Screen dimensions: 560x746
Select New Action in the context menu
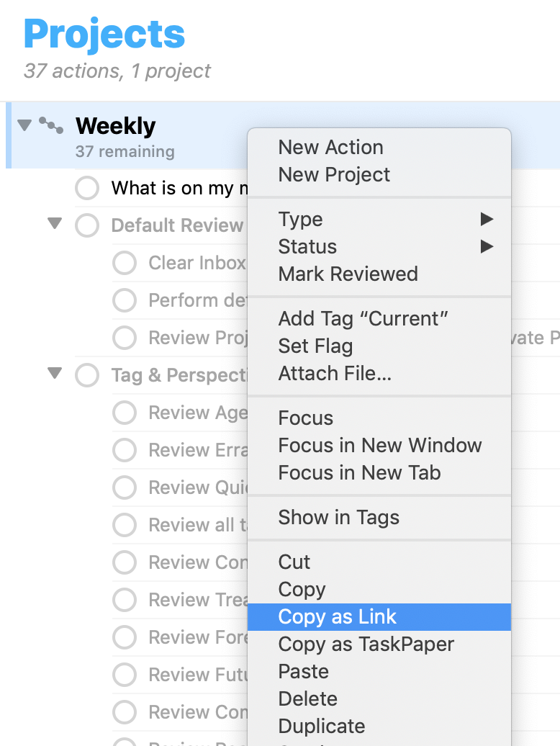[330, 148]
